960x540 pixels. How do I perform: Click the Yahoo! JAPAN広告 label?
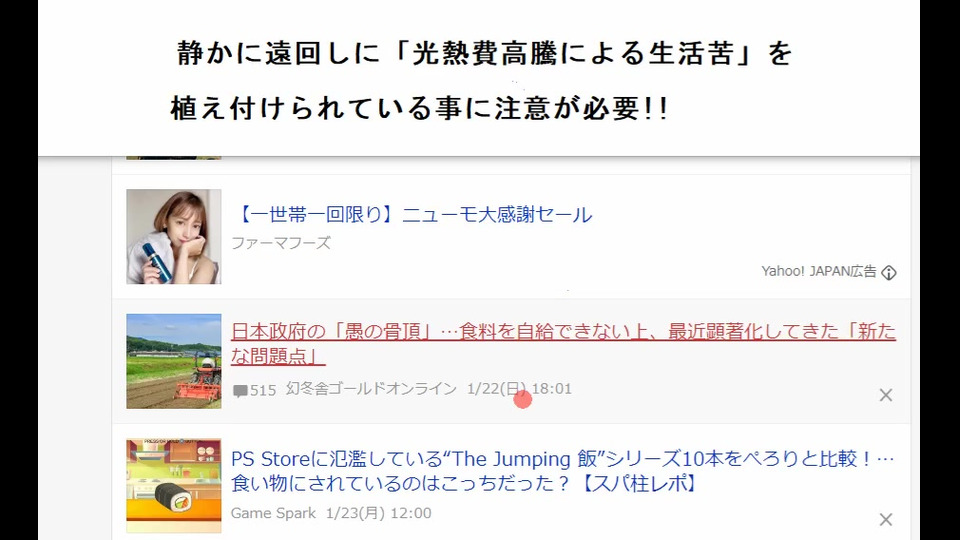[819, 271]
